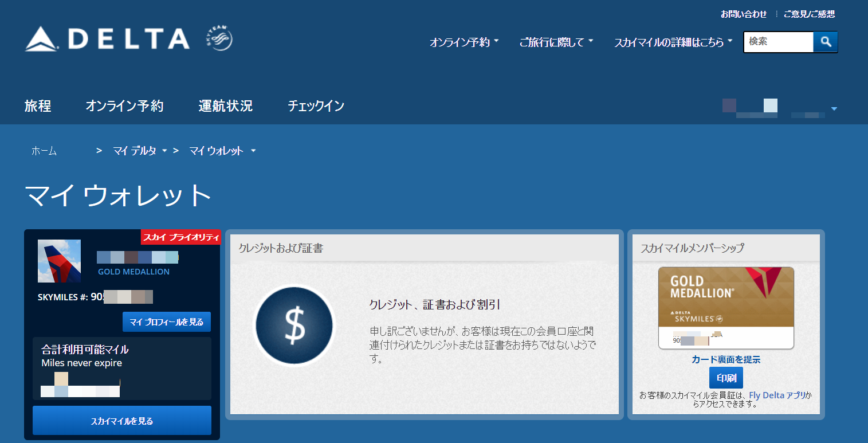Expand the マイ ウォレット breadcrumb dropdown

[253, 151]
